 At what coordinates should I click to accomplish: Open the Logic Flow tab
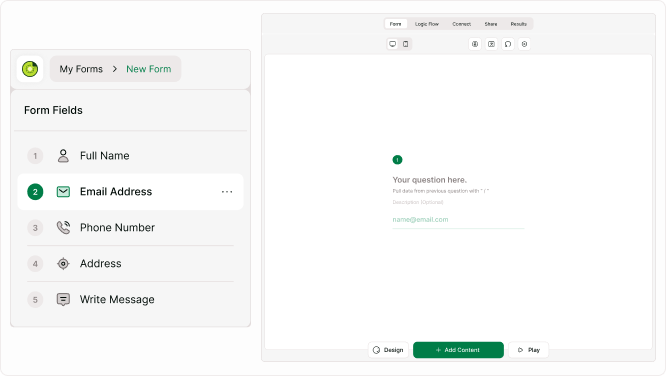[427, 24]
